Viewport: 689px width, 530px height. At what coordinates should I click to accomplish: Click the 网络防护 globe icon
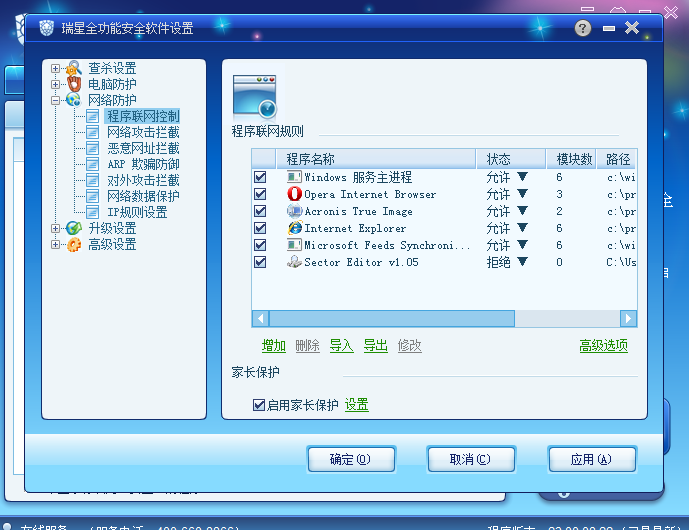(74, 100)
